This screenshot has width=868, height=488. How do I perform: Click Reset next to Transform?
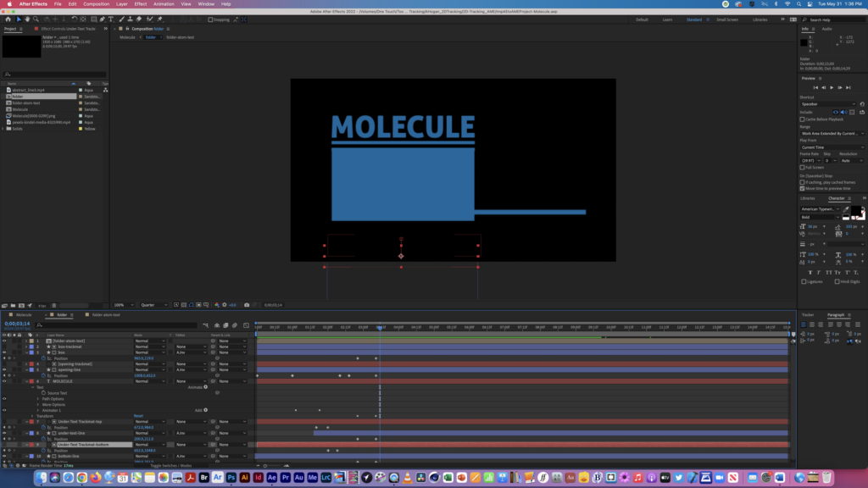[x=138, y=416]
